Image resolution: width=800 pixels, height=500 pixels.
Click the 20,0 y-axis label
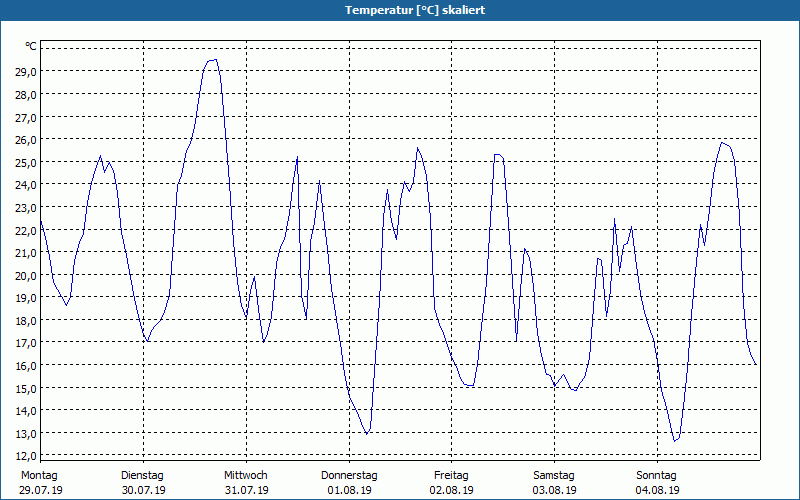coord(26,276)
